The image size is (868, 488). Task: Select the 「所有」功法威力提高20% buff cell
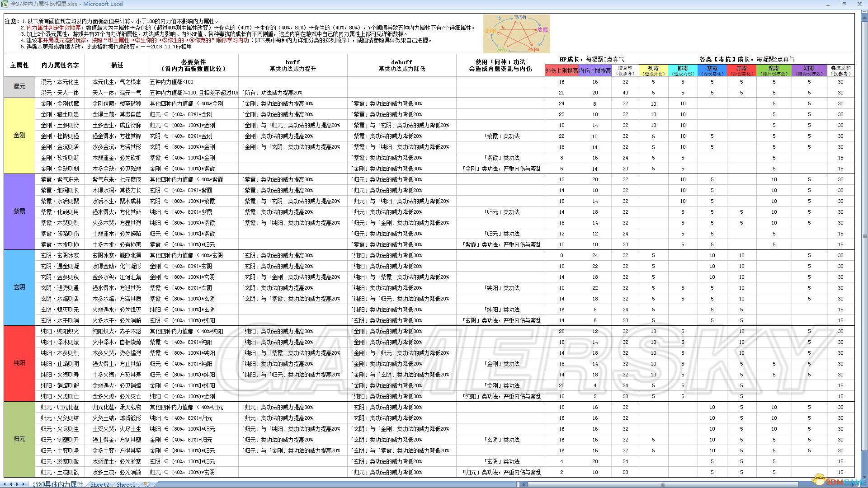pyautogui.click(x=293, y=93)
